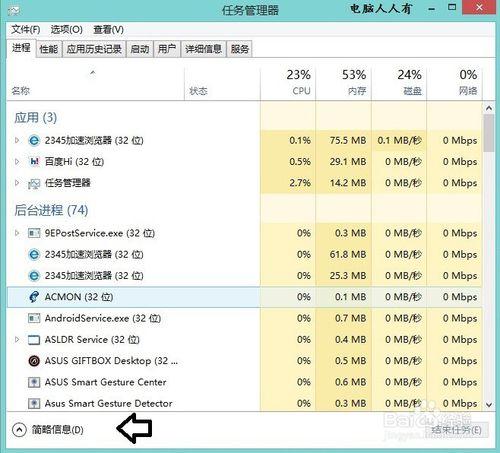This screenshot has height=453, width=500.
Task: Click the ASLDR Service process icon
Action: [34, 340]
